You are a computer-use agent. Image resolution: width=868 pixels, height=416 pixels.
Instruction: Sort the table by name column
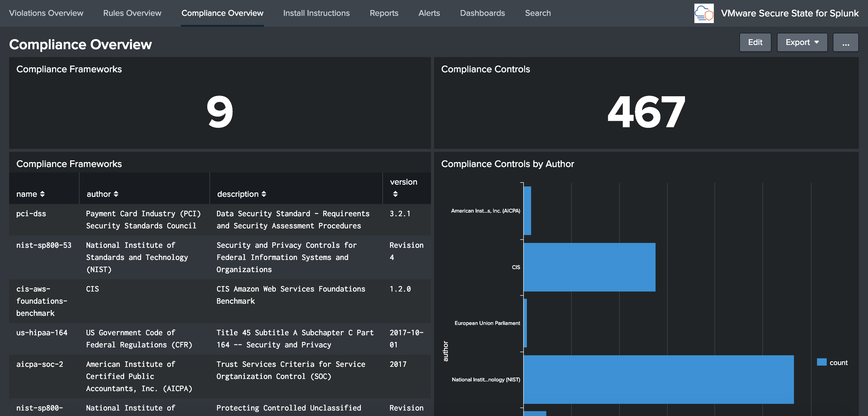coord(30,194)
